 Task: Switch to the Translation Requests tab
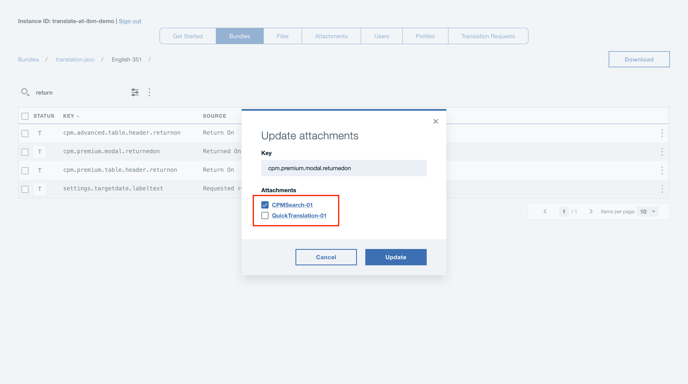488,36
